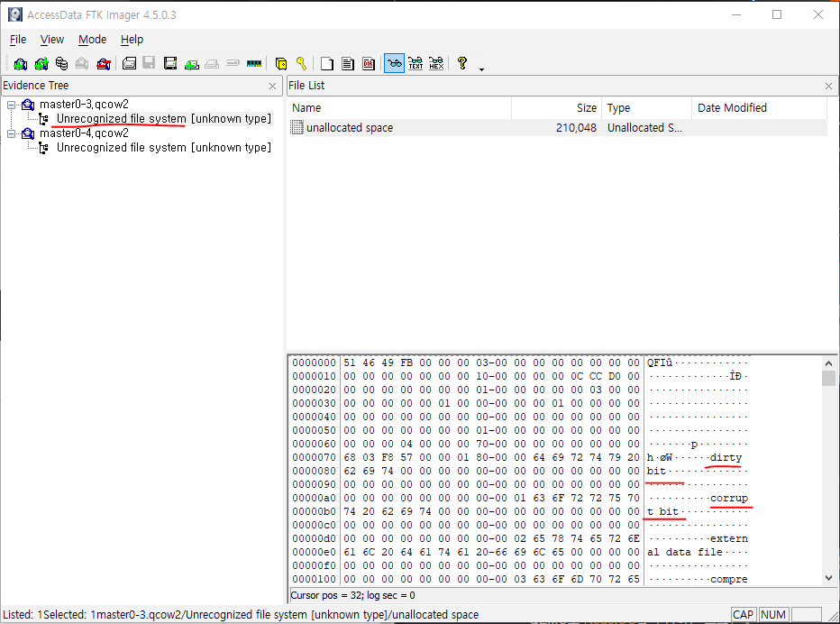Click the grayed Verify Drive/Image icon
Viewport: 840px width, 624px height.
[233, 63]
